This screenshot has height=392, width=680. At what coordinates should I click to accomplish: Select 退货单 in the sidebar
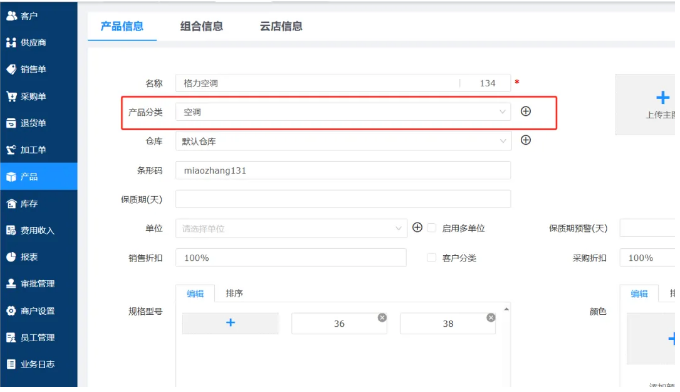point(39,123)
